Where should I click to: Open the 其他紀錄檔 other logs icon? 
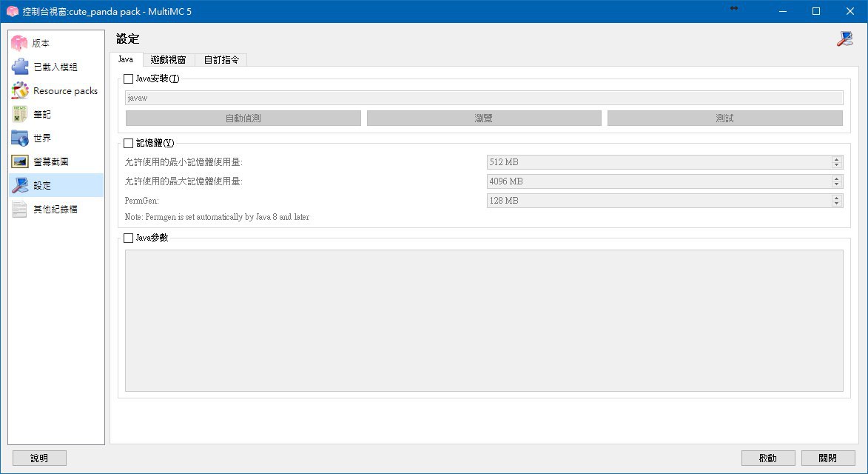pos(20,210)
